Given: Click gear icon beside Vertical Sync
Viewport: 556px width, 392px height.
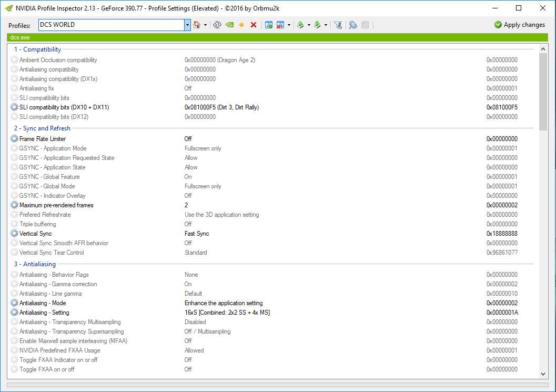Looking at the screenshot, I should point(14,234).
